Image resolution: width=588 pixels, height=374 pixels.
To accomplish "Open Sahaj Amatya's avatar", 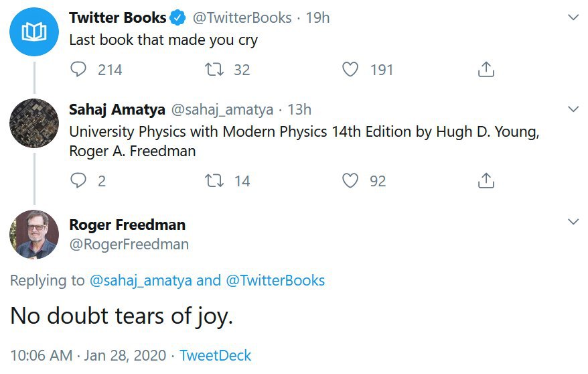I will point(34,123).
